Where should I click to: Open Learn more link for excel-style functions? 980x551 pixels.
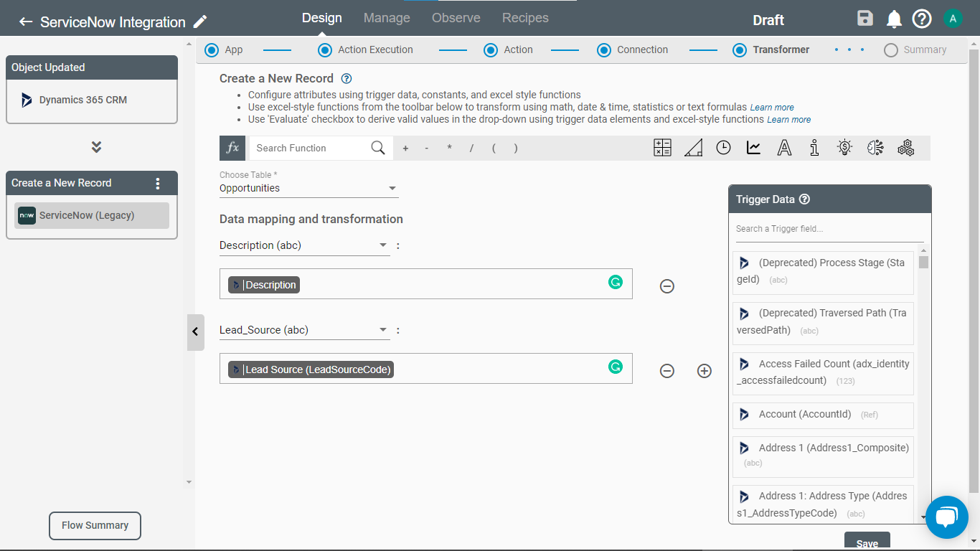pos(772,108)
